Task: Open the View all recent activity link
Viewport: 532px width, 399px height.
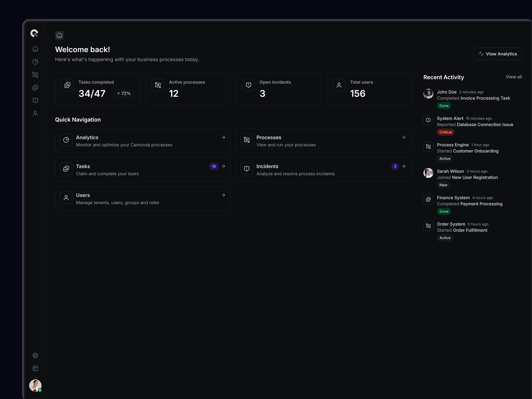Action: coord(513,77)
